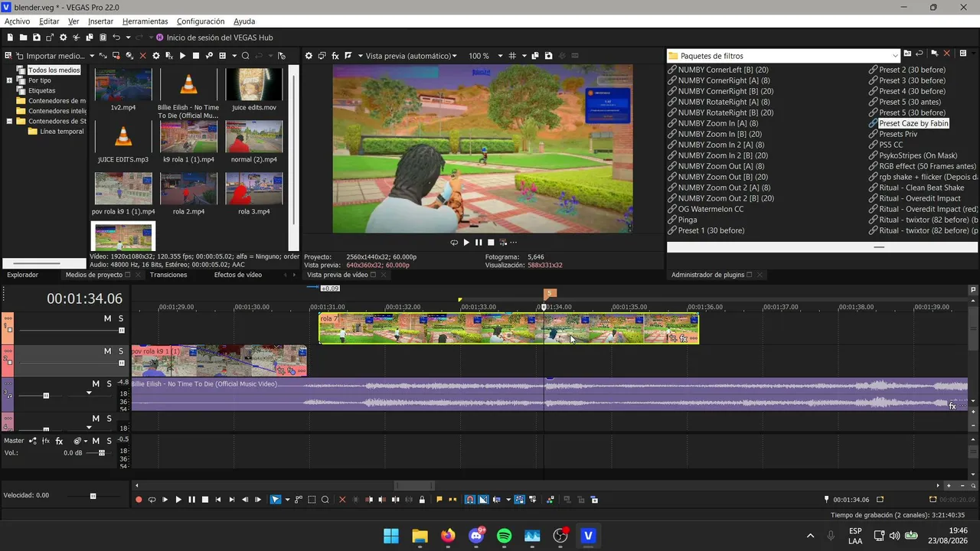Click the record button on the transport bar
Screen dimensions: 980x551
(x=139, y=500)
